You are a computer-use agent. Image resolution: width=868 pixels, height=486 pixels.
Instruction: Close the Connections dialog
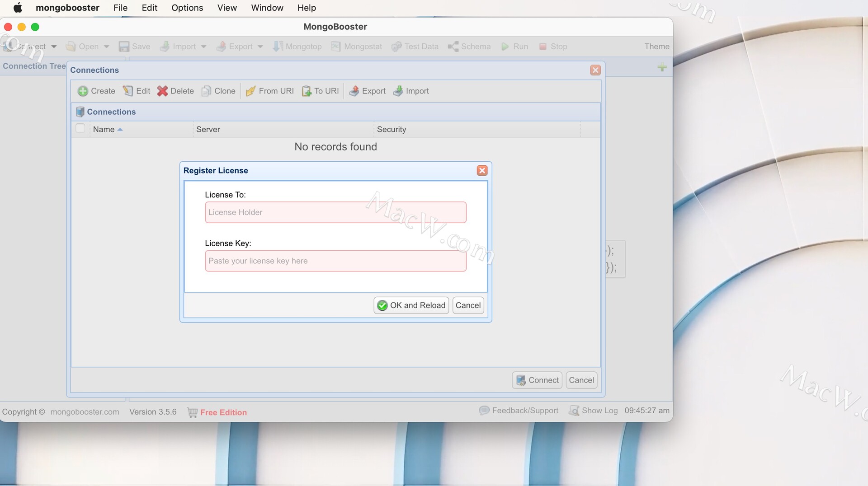pyautogui.click(x=595, y=70)
